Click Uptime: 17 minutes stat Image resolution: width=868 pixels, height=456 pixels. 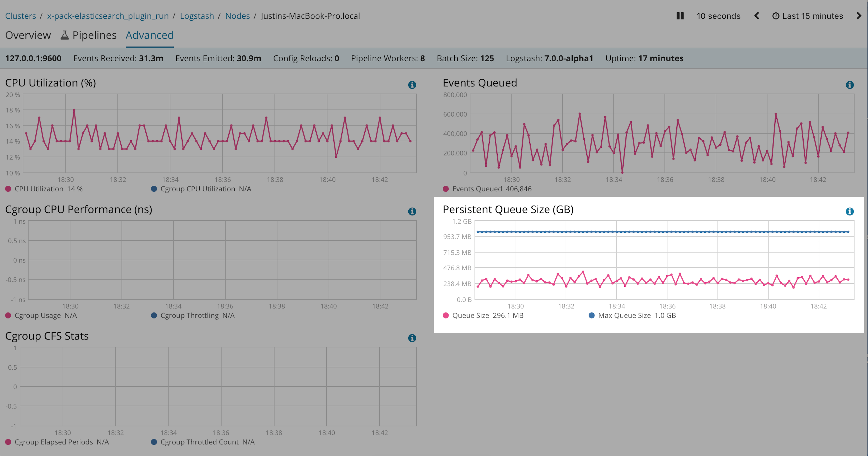coord(644,58)
